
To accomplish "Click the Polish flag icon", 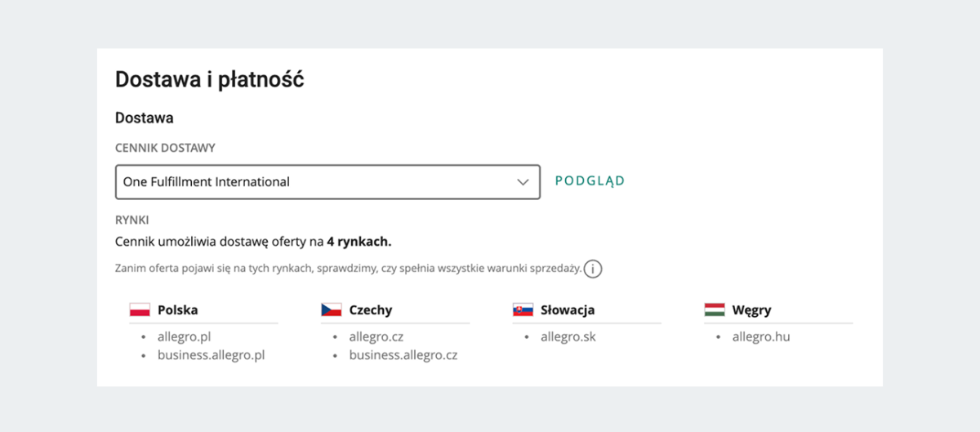I will (140, 310).
